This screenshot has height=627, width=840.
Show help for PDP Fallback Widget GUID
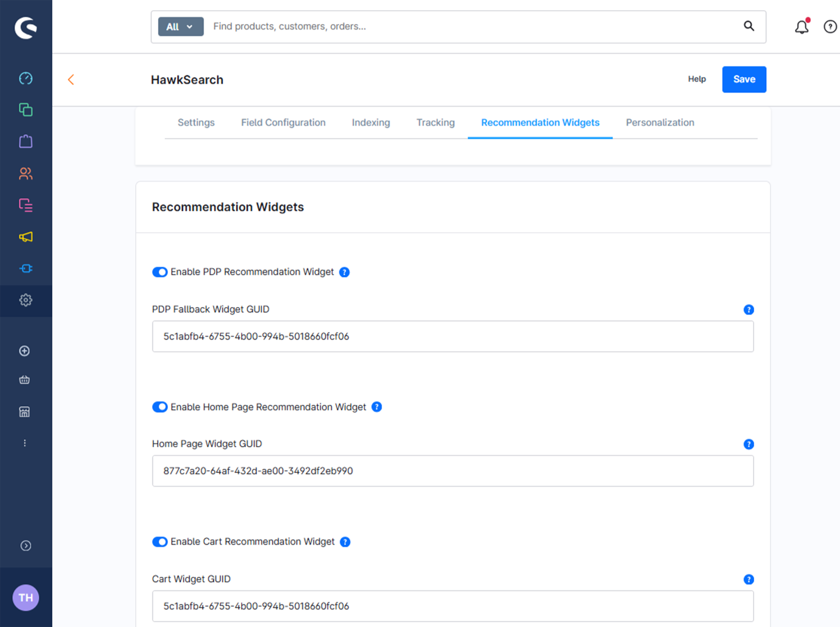(x=749, y=310)
